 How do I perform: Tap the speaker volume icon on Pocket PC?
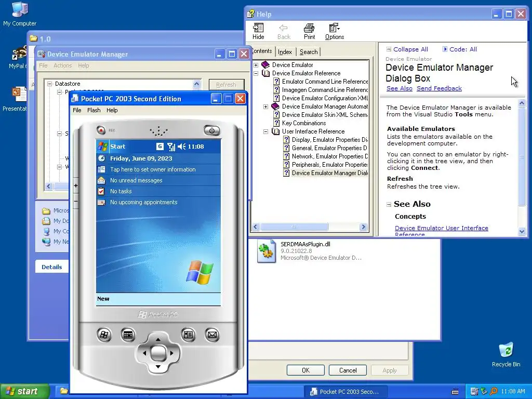coord(181,147)
